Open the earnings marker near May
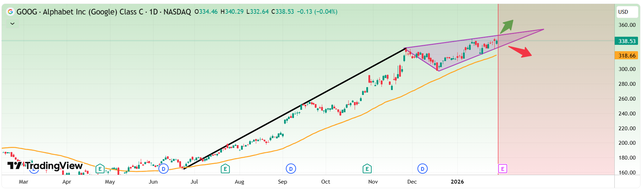 point(100,169)
